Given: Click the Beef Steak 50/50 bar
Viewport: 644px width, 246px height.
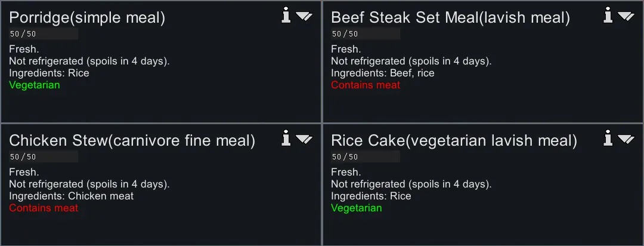Looking at the screenshot, I should click(x=366, y=34).
